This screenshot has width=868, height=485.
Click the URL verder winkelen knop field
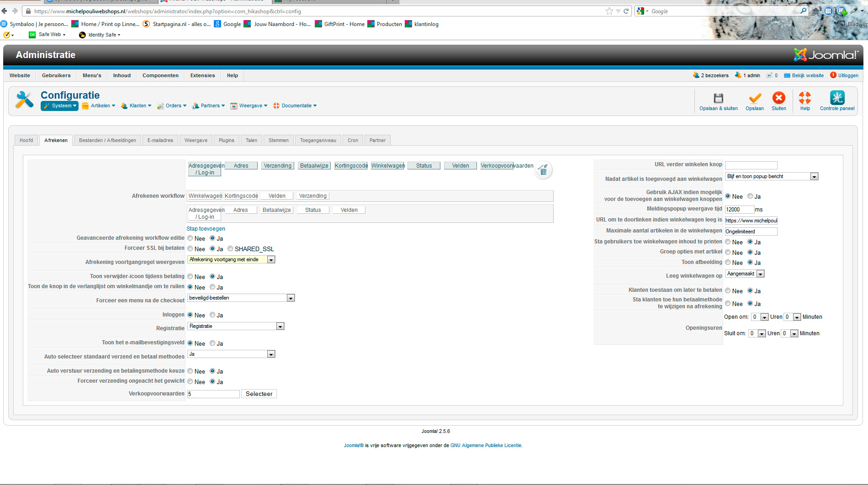tap(751, 165)
